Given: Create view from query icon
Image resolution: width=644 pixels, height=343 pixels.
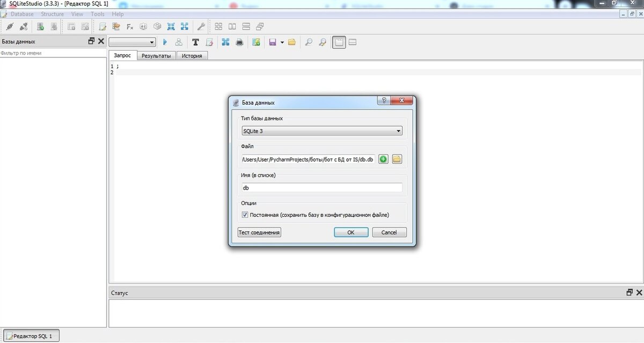Looking at the screenshot, I should pyautogui.click(x=256, y=42).
